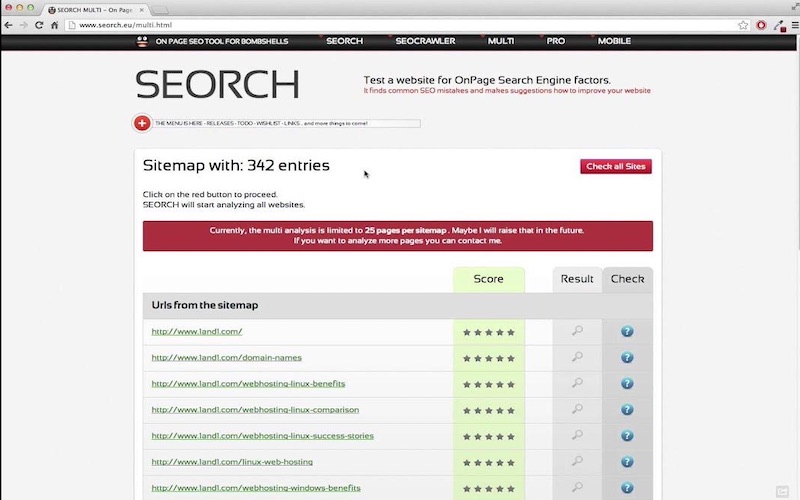Click the blue check icon for webhosting-linux-success-stories
The width and height of the screenshot is (800, 500).
point(627,436)
